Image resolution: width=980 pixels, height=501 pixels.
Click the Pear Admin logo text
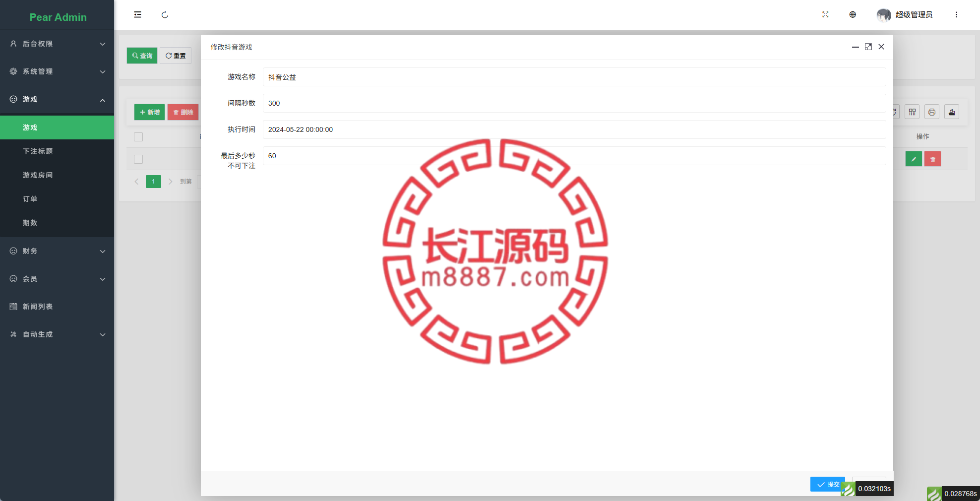[x=58, y=17]
